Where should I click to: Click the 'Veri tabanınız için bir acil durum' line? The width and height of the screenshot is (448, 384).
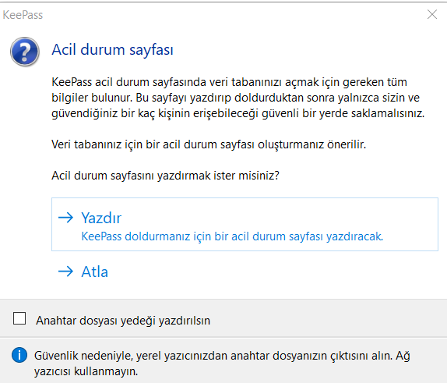[x=209, y=144]
